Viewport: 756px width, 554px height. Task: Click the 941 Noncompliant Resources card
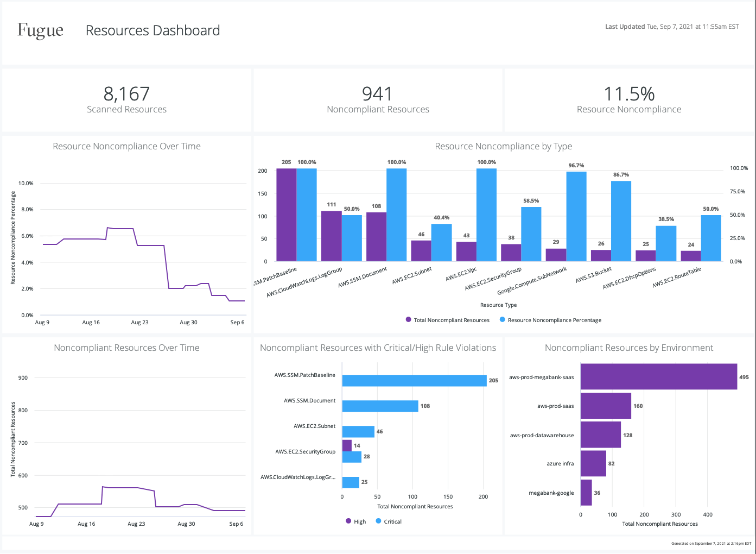point(378,100)
